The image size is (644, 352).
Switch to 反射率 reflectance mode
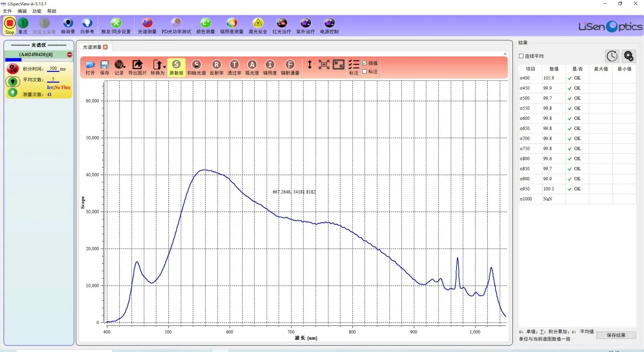216,67
